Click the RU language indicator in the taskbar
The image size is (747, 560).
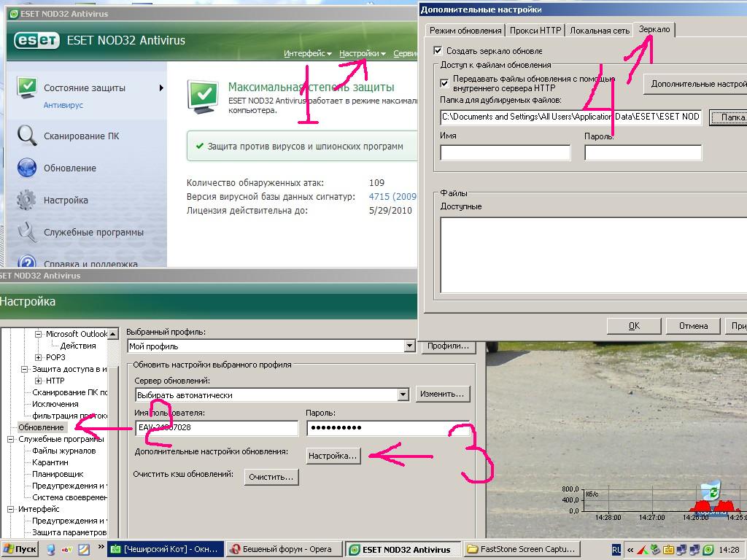coord(616,550)
